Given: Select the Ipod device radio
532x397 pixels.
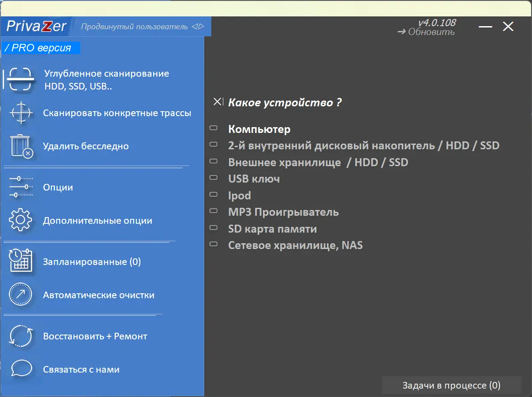Looking at the screenshot, I should tap(214, 195).
